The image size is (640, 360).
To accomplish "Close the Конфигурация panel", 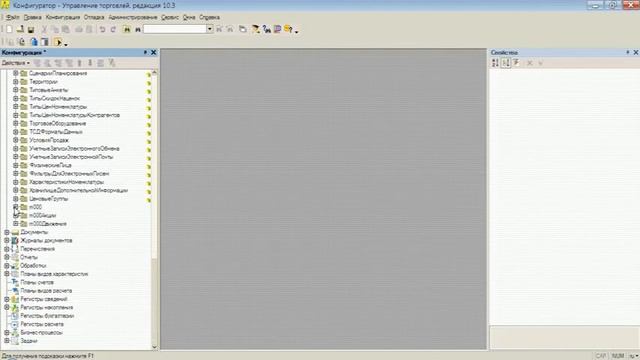I will coord(153,52).
